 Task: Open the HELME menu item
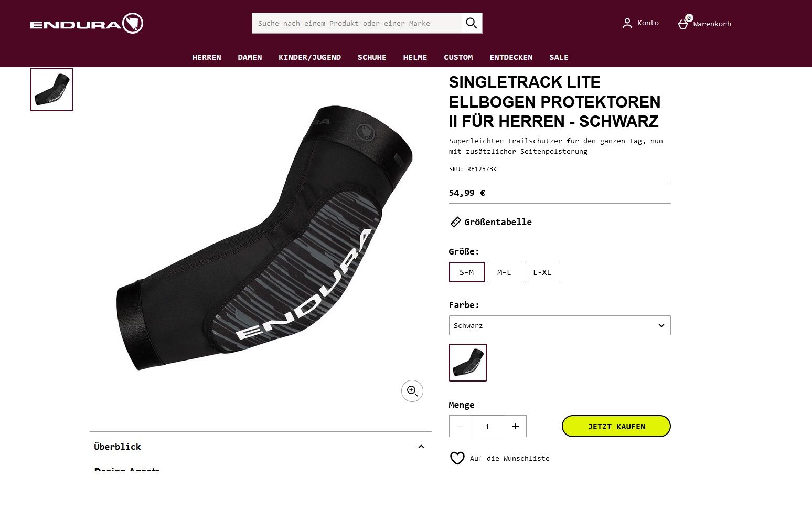(415, 57)
